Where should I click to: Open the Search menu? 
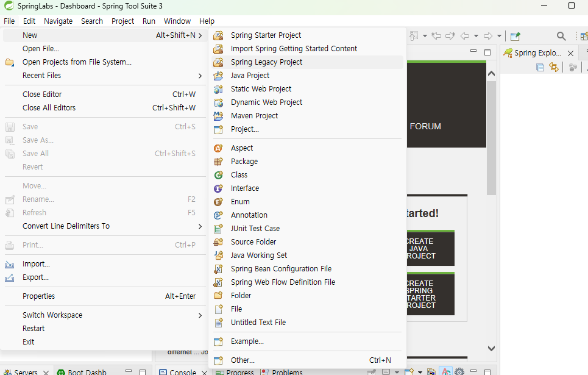(92, 21)
